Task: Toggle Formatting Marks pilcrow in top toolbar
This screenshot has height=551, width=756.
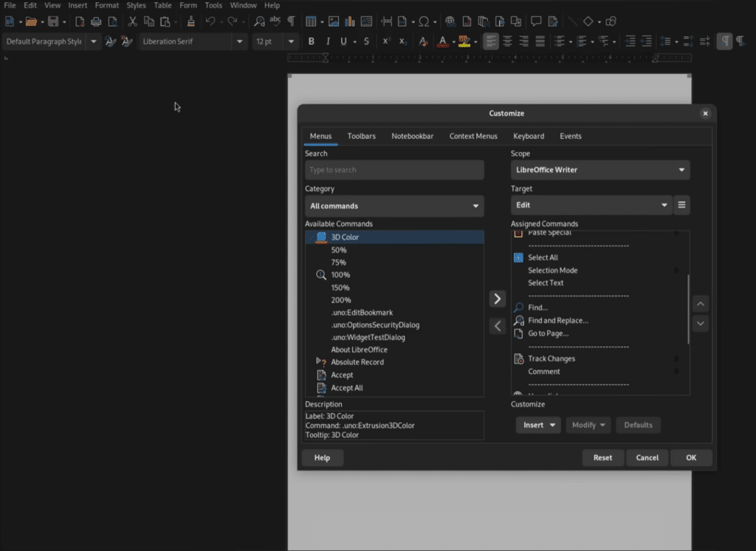Action: coord(292,21)
